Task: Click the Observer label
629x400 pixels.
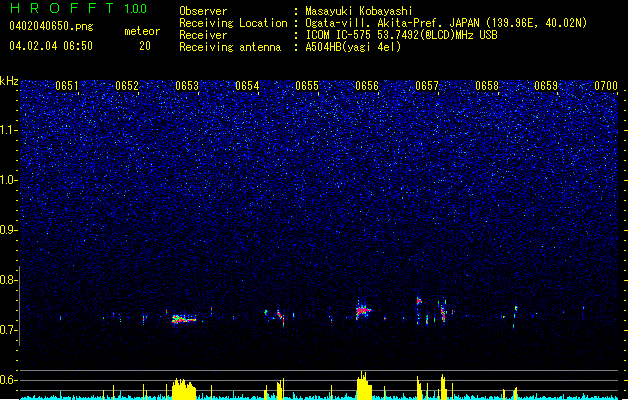Action: click(203, 11)
